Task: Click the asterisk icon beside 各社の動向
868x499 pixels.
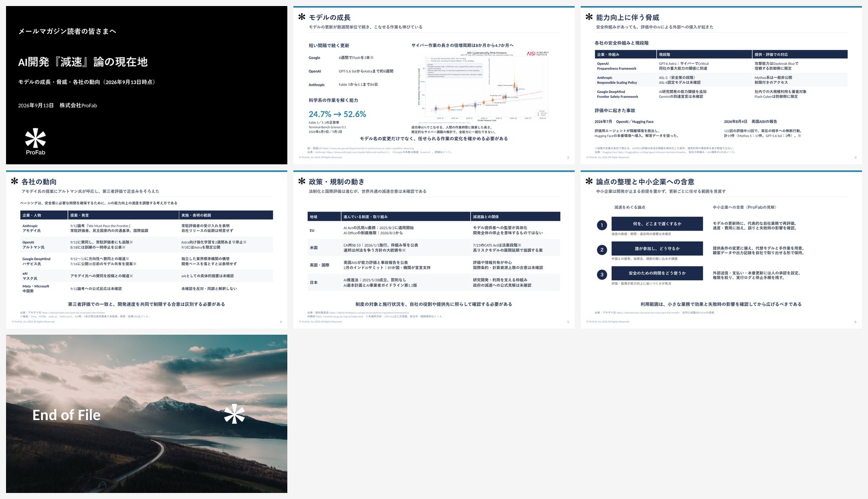Action: (x=14, y=181)
